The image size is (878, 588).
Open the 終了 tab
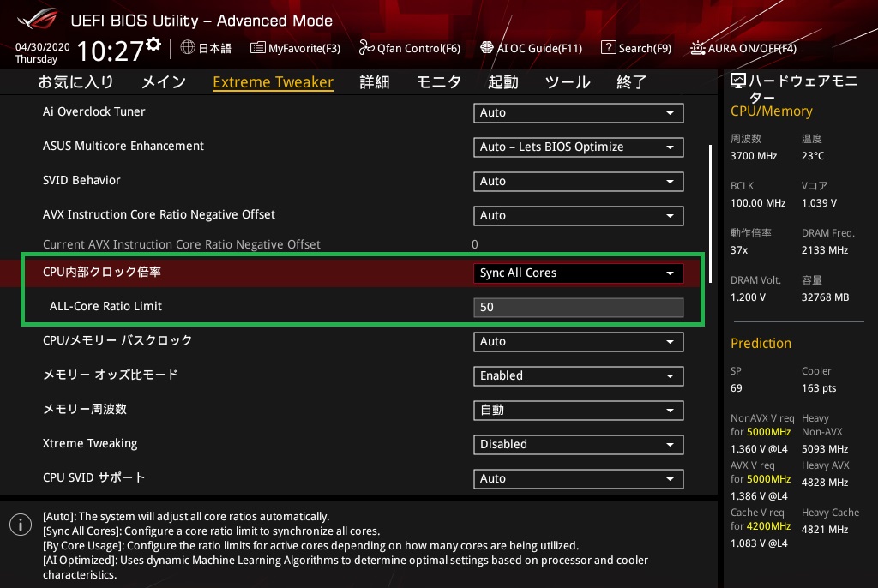tap(632, 81)
